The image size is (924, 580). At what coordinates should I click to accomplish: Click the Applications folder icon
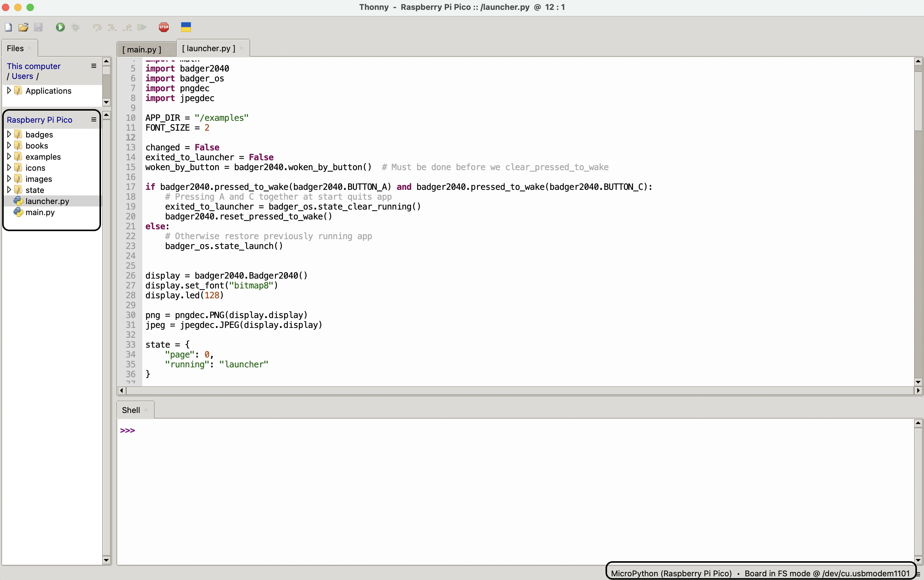[x=18, y=91]
